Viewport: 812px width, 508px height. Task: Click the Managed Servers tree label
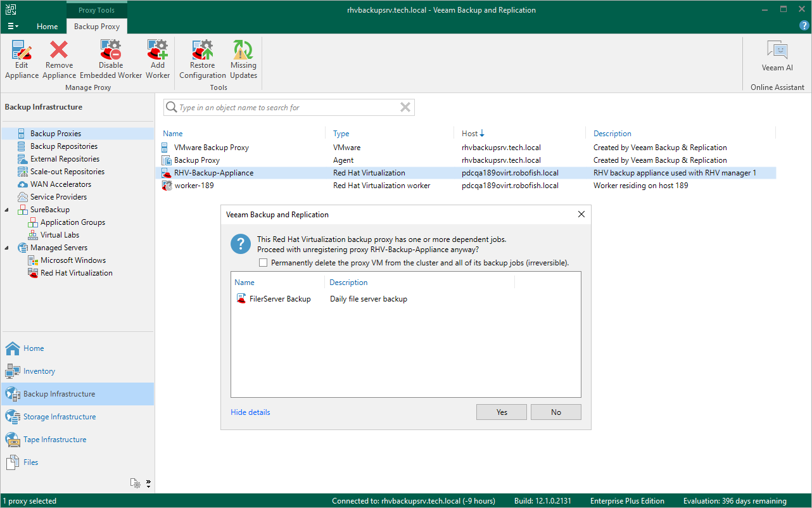[x=59, y=248]
